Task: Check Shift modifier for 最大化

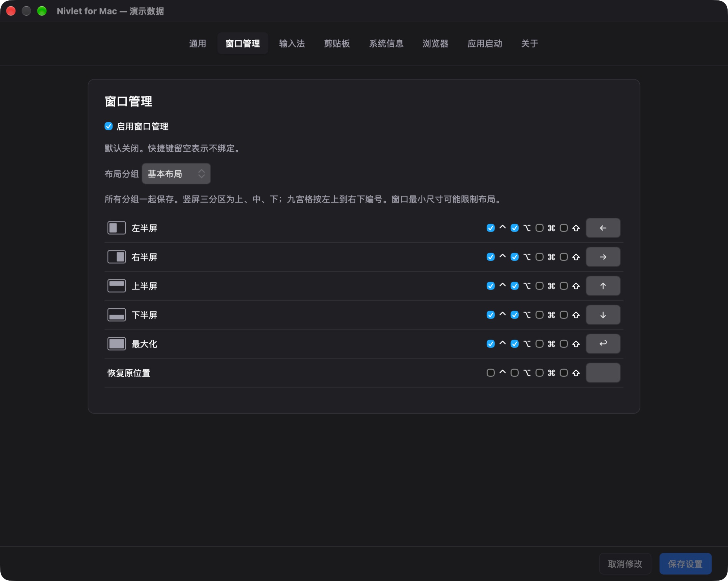Action: pos(564,344)
